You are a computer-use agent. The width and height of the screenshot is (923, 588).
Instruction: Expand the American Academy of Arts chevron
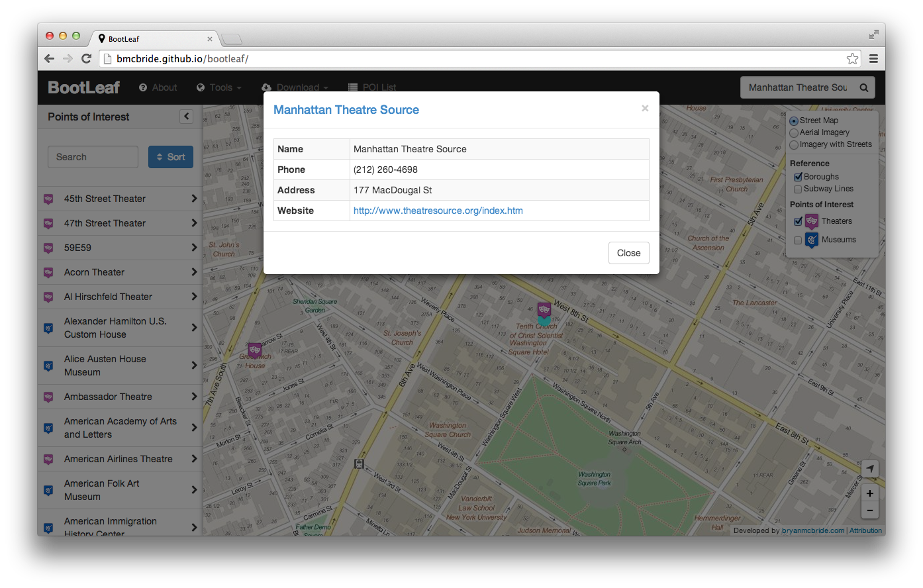click(194, 428)
